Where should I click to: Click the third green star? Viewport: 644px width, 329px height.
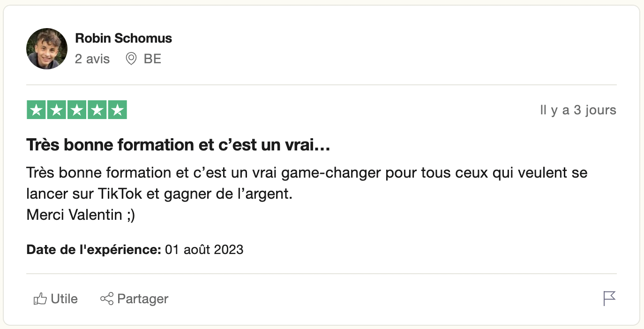[x=76, y=110]
